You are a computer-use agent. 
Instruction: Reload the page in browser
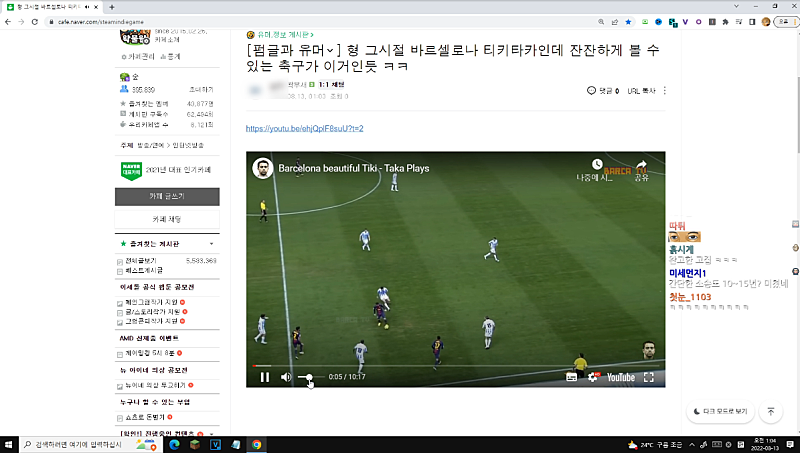tap(35, 22)
